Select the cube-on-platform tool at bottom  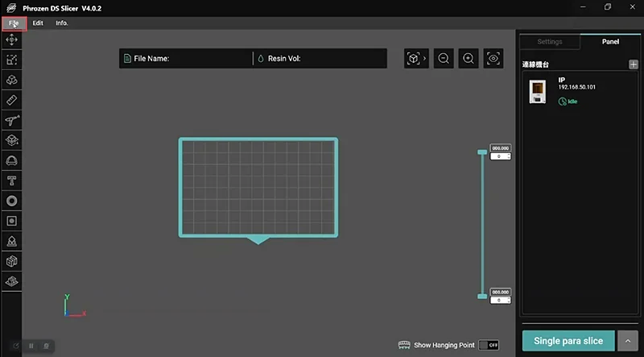tap(11, 282)
